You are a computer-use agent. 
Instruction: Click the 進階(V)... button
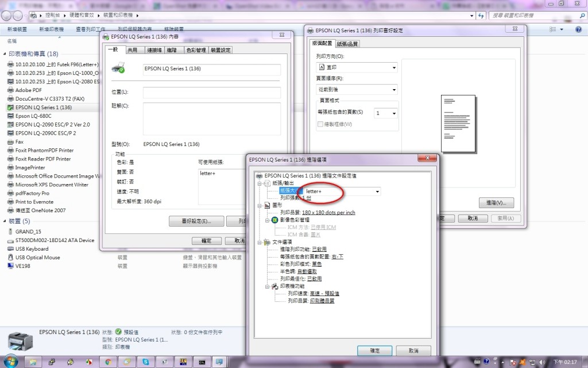pos(496,203)
